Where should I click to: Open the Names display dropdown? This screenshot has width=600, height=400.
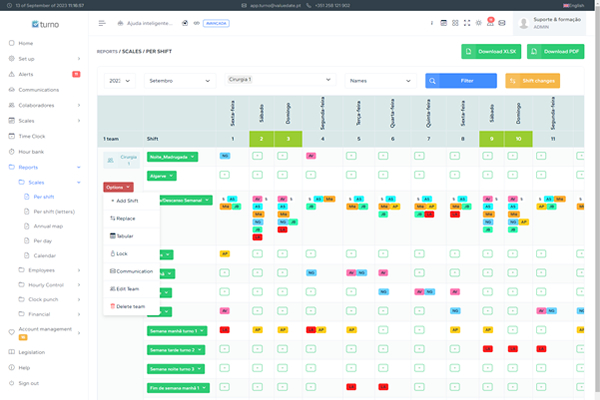coord(378,80)
